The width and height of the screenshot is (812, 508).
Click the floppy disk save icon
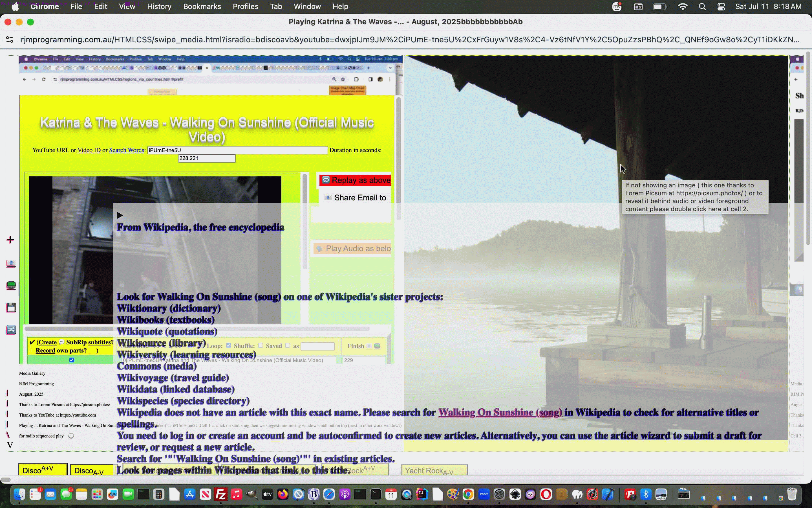(x=11, y=307)
